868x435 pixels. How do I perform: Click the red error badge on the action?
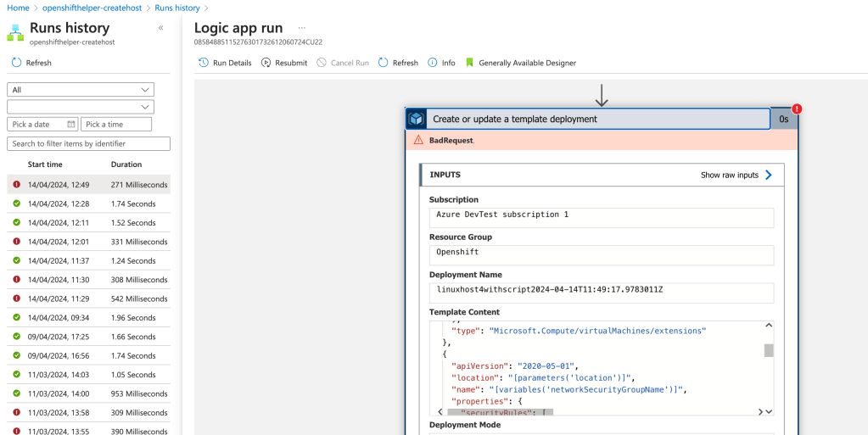coord(797,109)
